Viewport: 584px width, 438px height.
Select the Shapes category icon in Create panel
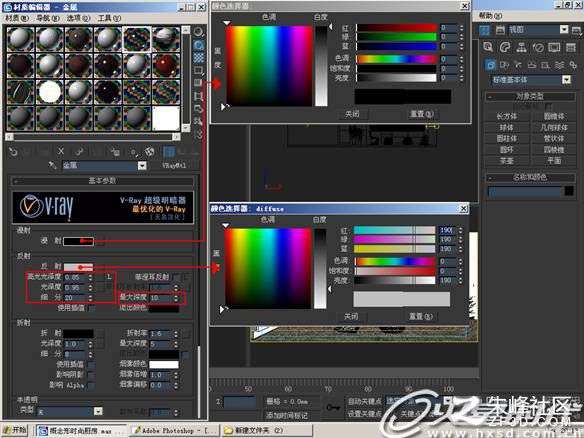pyautogui.click(x=505, y=65)
